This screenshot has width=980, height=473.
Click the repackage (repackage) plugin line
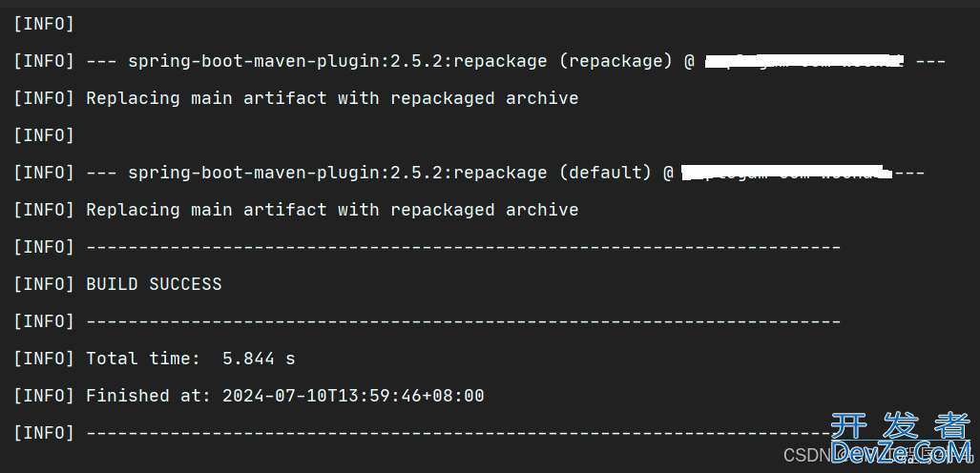[479, 61]
